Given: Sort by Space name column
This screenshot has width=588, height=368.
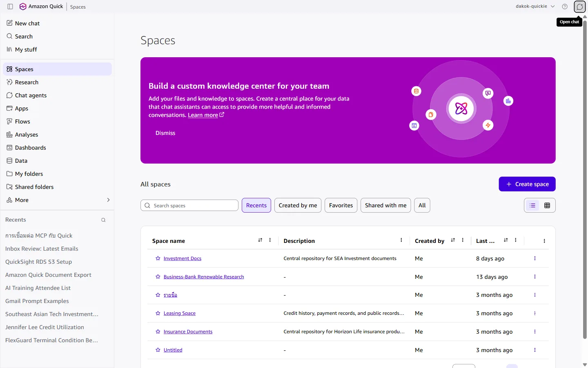Looking at the screenshot, I should [x=260, y=240].
